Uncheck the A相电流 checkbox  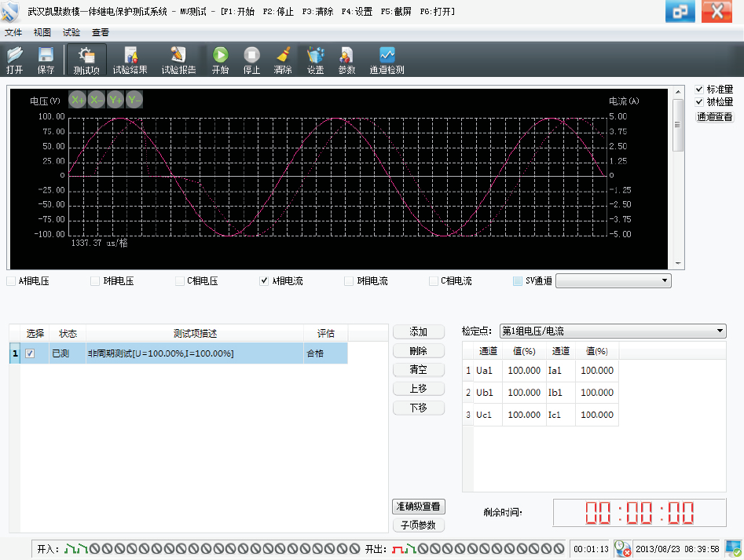[x=265, y=281]
